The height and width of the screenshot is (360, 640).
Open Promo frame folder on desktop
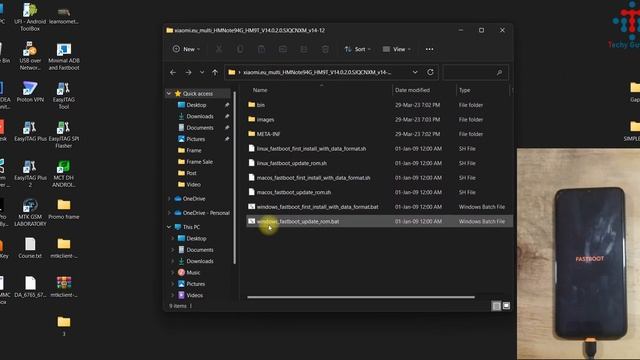pos(64,209)
